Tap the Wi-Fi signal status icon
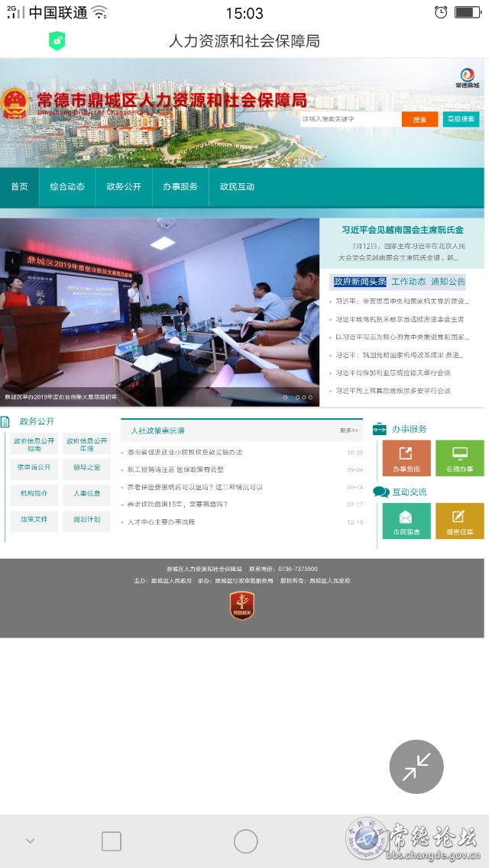The image size is (489, 868). click(99, 12)
